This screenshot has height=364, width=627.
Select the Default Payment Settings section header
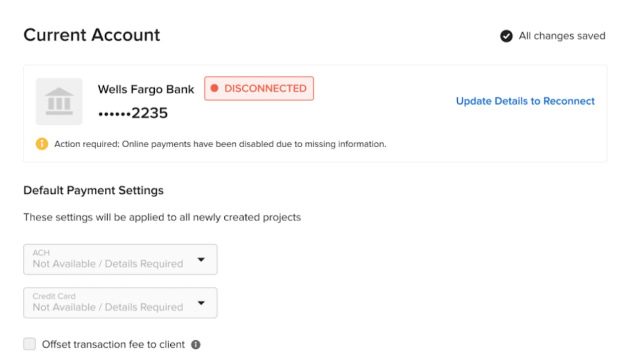point(93,190)
